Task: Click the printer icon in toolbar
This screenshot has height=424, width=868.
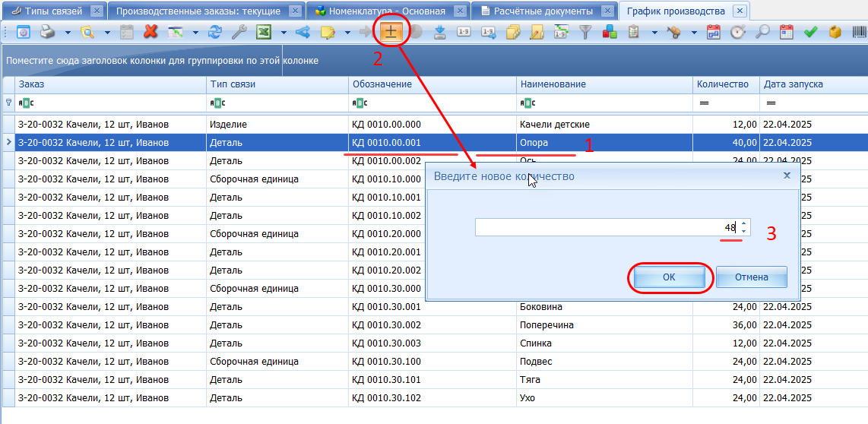Action: click(x=47, y=33)
